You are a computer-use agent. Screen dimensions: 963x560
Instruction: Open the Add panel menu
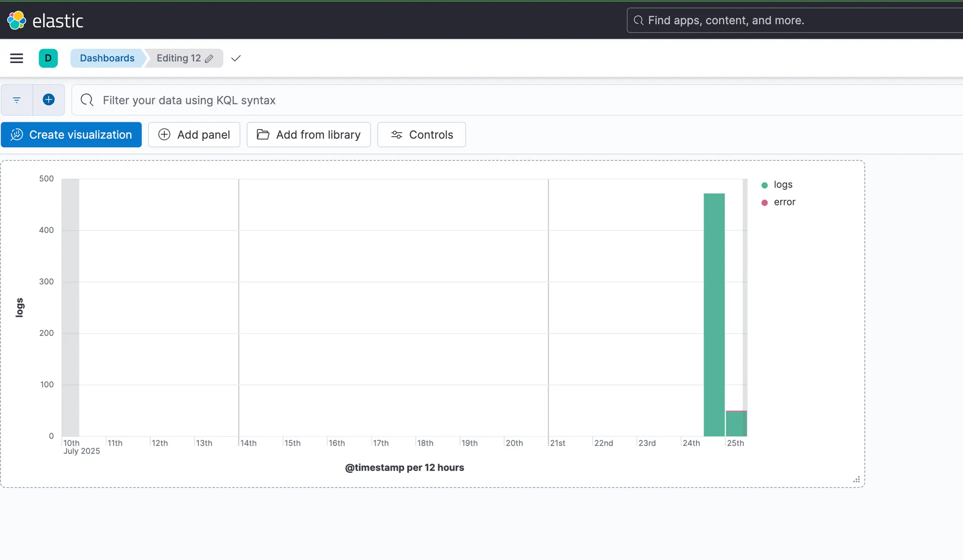click(194, 135)
